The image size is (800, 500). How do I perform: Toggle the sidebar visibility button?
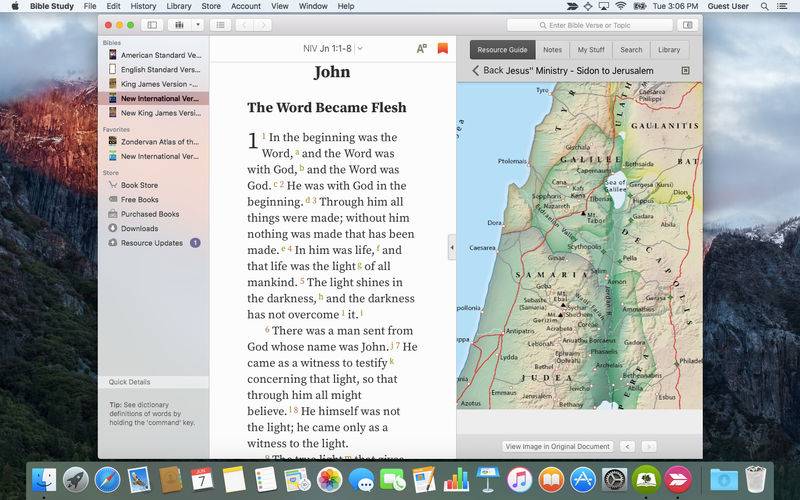[x=152, y=25]
